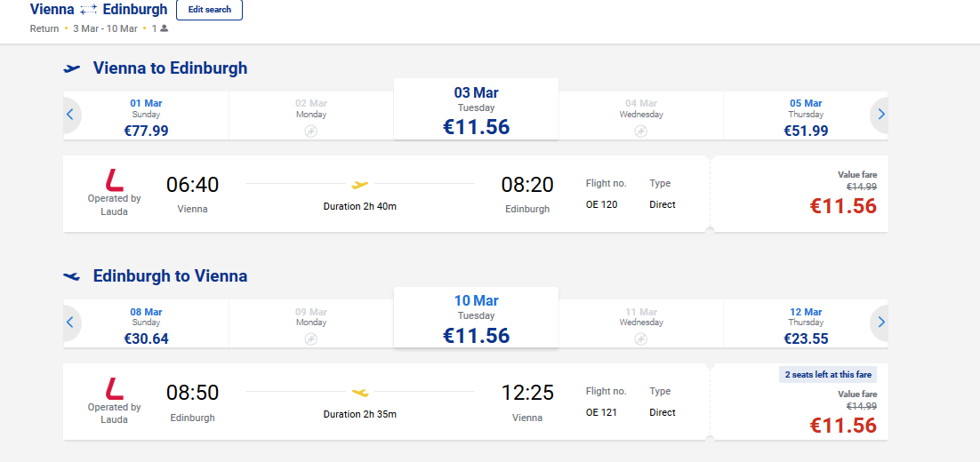Image resolution: width=980 pixels, height=462 pixels.
Task: Choose the 08 Mar Sunday €30.64 return date
Action: pos(147,325)
